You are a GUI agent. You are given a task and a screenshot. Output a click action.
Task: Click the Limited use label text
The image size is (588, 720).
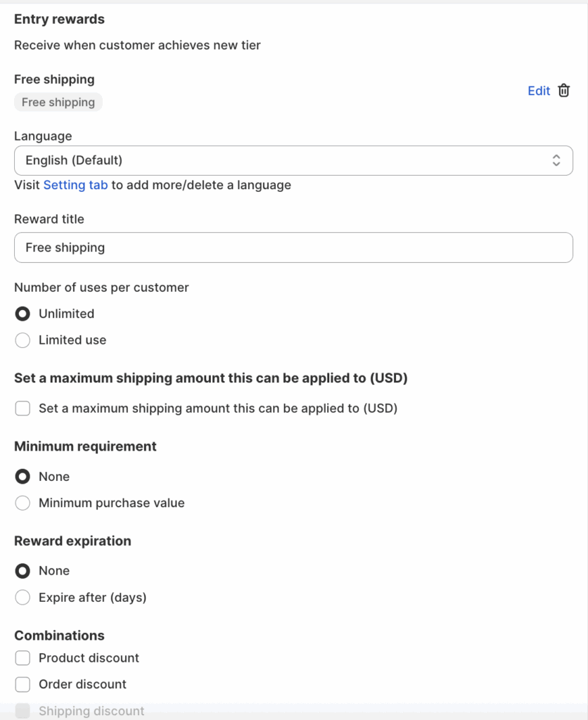pyautogui.click(x=72, y=340)
